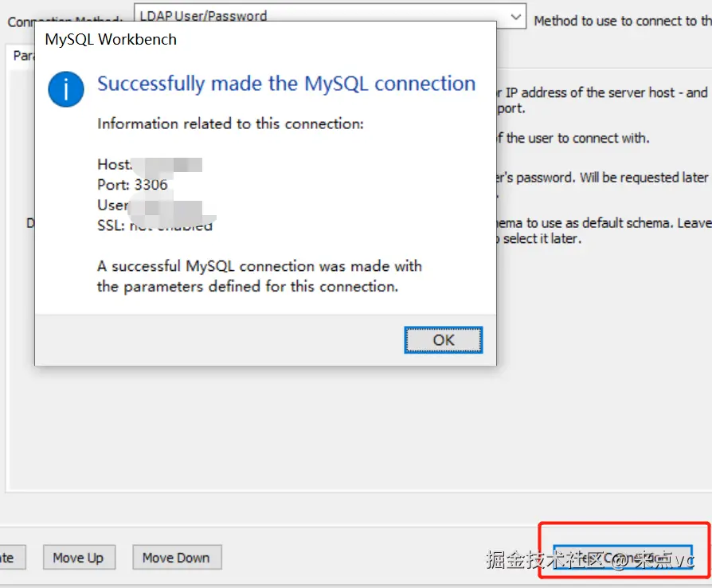Click 'A successful MySQL connection was made with' line

pos(260,266)
